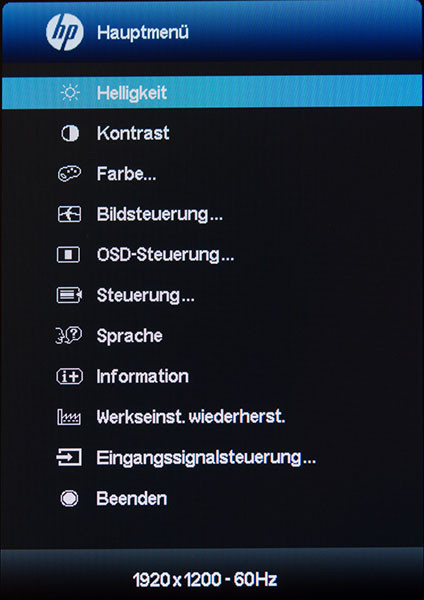Click the round Beenden icon
The image size is (424, 600).
coord(70,499)
